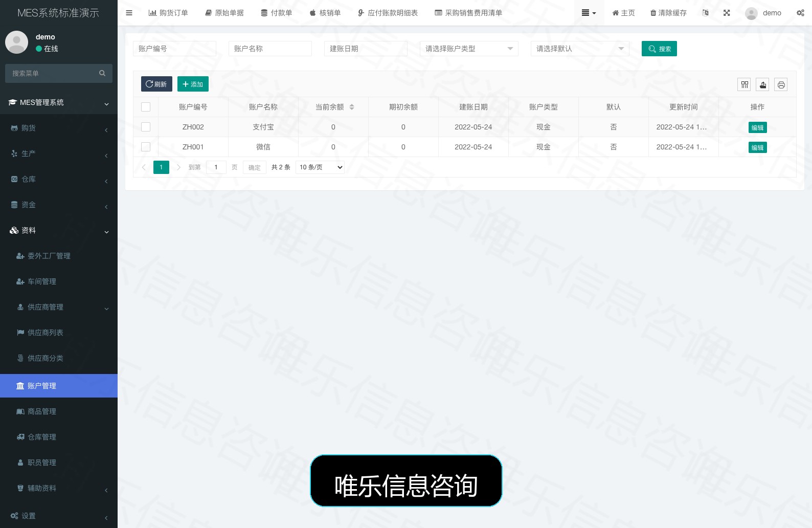Click the 添加 add button

click(x=193, y=84)
